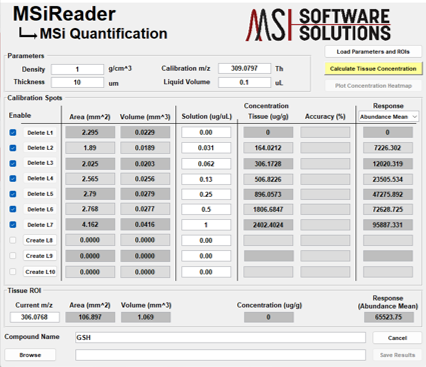Focus the Density input field
This screenshot has height=367, width=426.
[77, 69]
